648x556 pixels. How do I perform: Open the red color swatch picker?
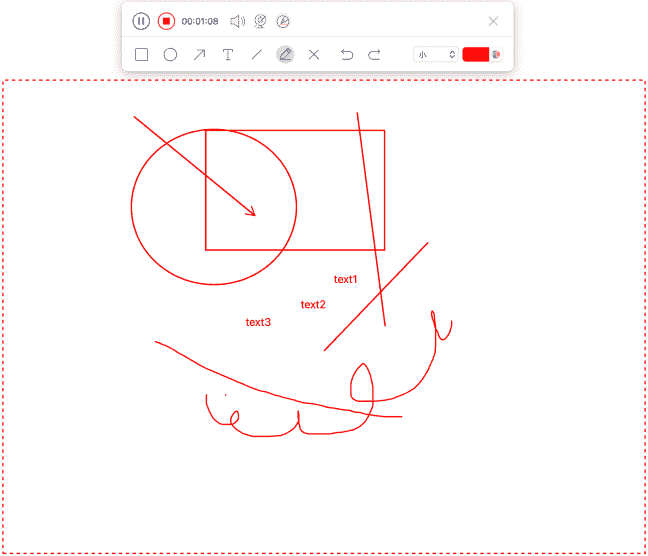click(x=476, y=55)
